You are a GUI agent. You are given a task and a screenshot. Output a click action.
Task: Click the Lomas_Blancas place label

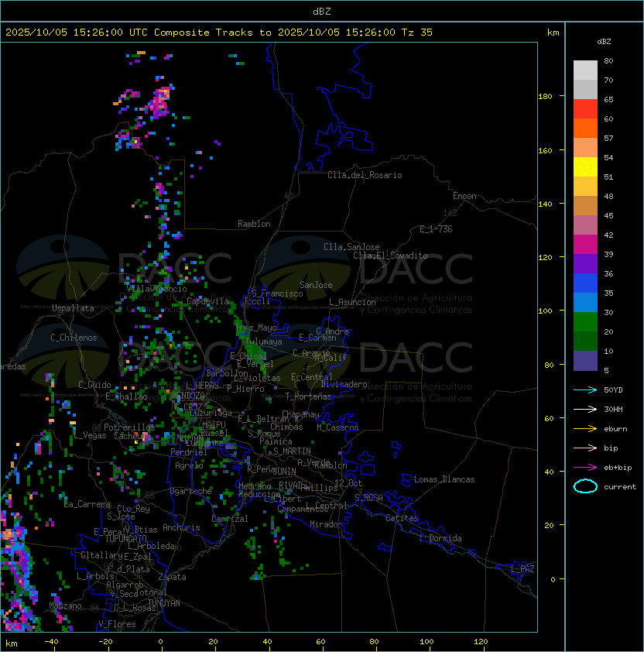click(444, 479)
